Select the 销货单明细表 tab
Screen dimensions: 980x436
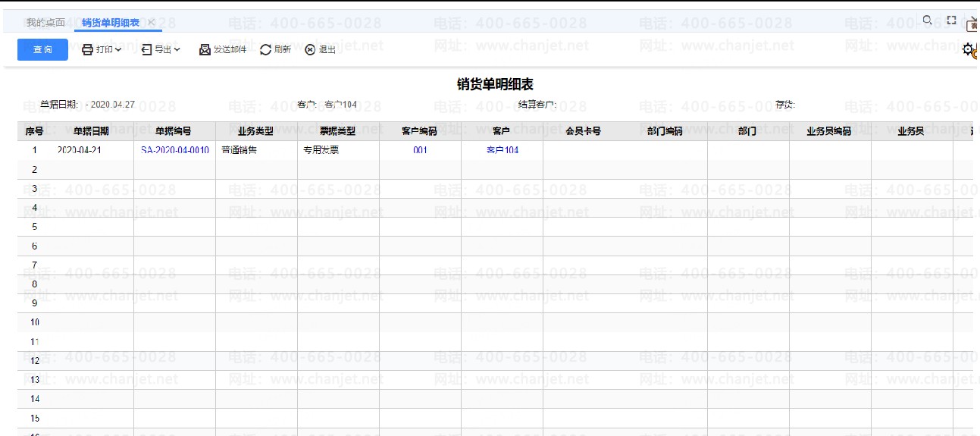coord(111,23)
